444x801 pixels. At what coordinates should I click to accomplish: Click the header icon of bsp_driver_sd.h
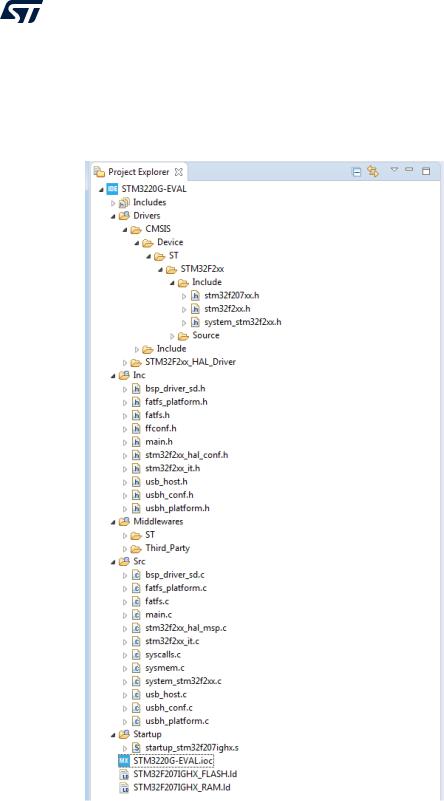pyautogui.click(x=136, y=389)
